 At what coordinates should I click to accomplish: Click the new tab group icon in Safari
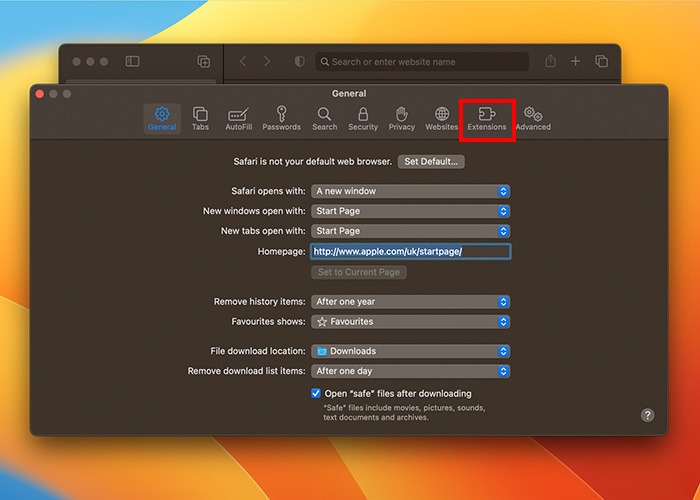click(x=204, y=62)
